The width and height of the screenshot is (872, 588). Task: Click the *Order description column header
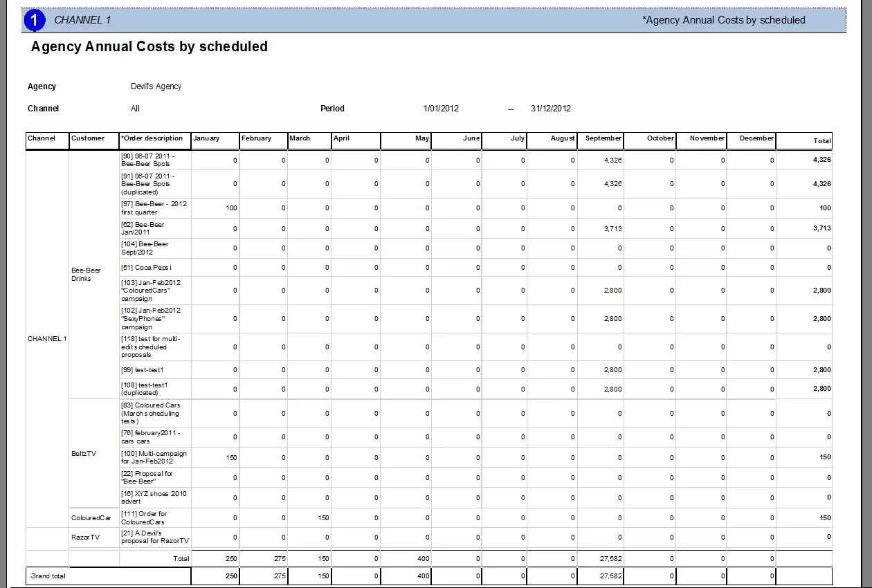pyautogui.click(x=152, y=138)
